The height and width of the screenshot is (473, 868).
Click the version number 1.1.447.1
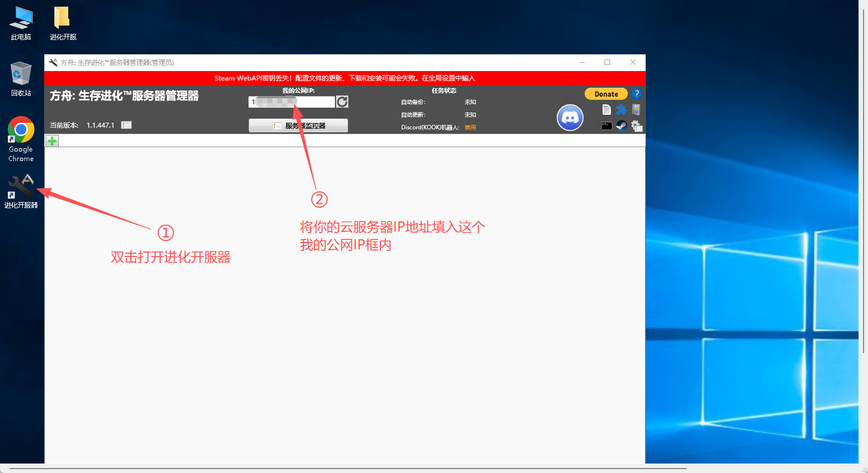coord(100,125)
